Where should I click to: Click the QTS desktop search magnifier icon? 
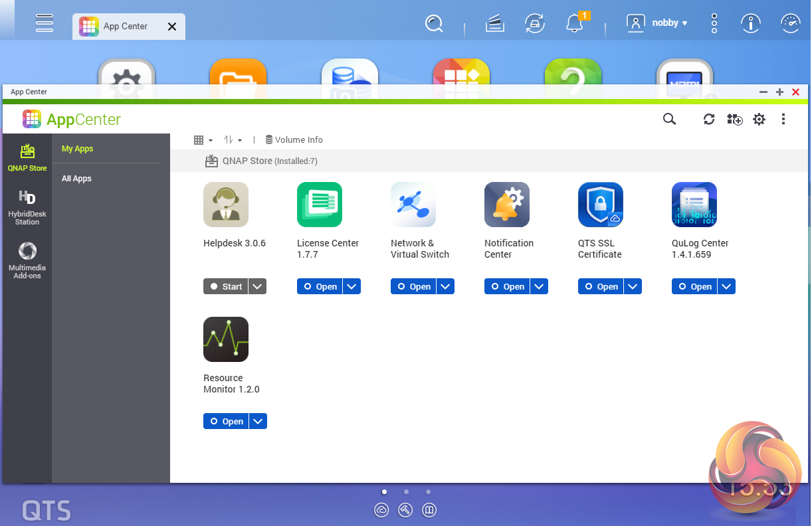click(x=434, y=24)
